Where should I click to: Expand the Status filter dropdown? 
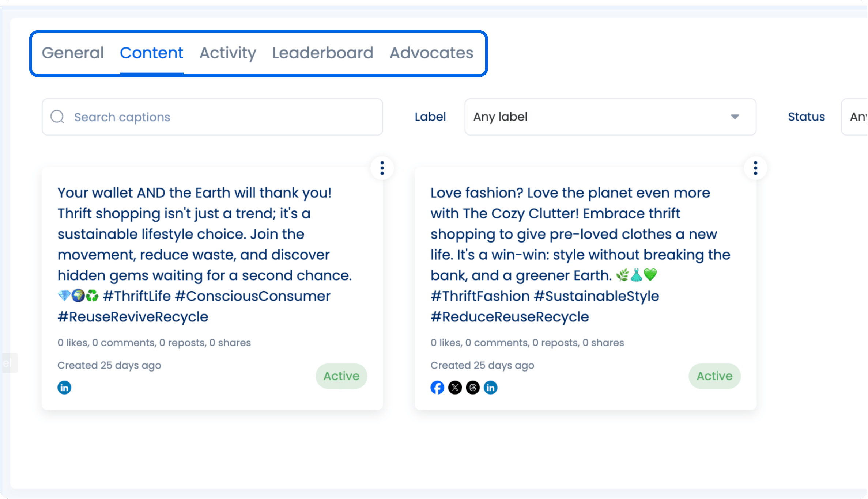point(859,117)
